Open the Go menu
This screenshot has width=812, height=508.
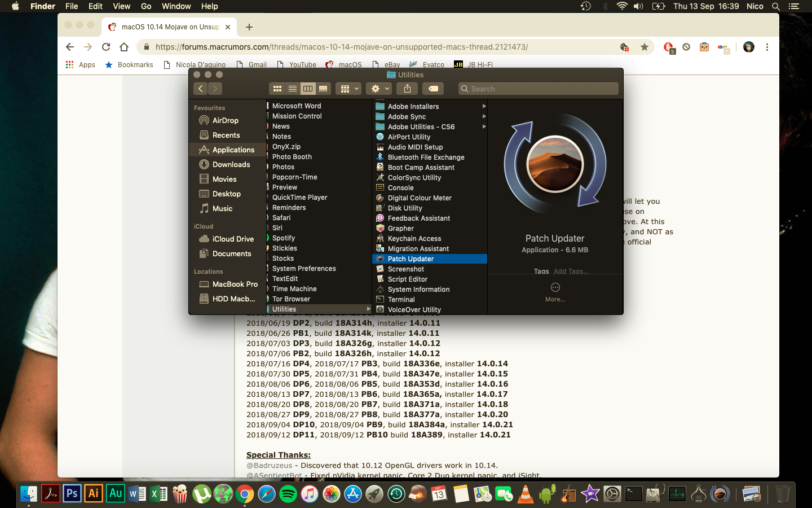pos(146,6)
